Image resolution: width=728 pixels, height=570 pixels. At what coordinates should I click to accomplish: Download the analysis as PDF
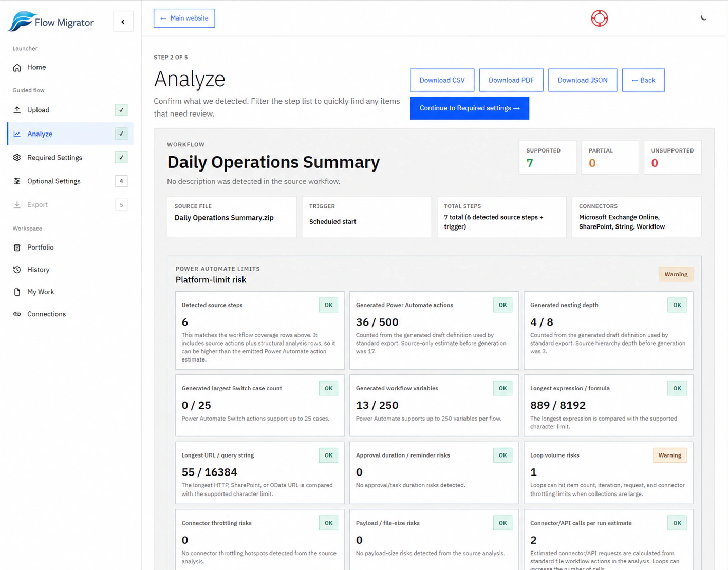[x=511, y=80]
